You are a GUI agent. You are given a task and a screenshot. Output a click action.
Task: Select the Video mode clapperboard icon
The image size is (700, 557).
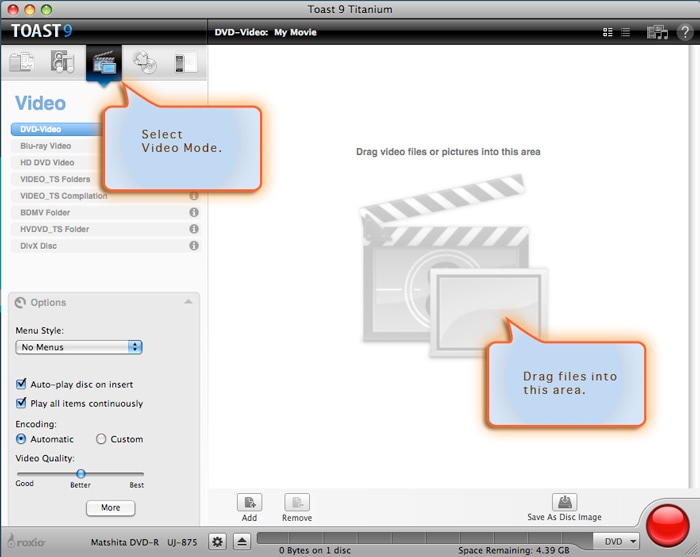(x=104, y=63)
